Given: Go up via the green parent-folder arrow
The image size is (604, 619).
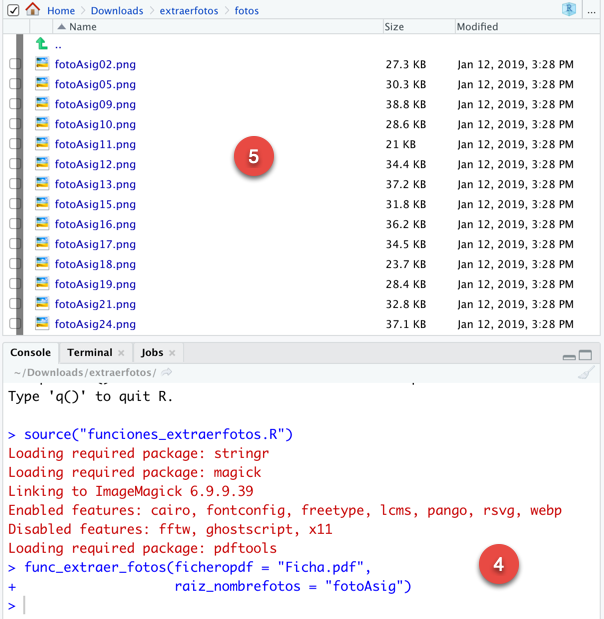Looking at the screenshot, I should coord(41,44).
